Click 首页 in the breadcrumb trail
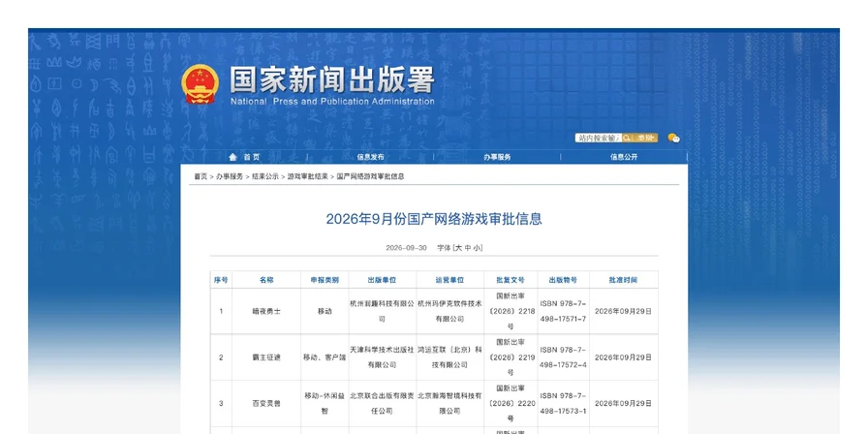 point(201,176)
